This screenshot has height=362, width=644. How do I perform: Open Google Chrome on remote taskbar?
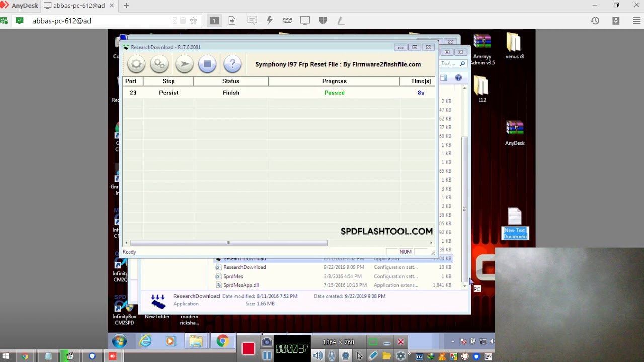click(222, 342)
